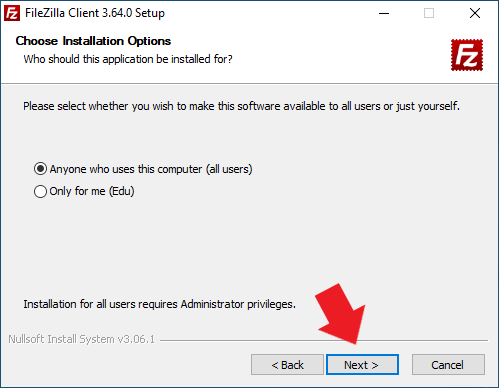Select the Only for me radio button circle
The image size is (499, 388).
pyautogui.click(x=40, y=191)
